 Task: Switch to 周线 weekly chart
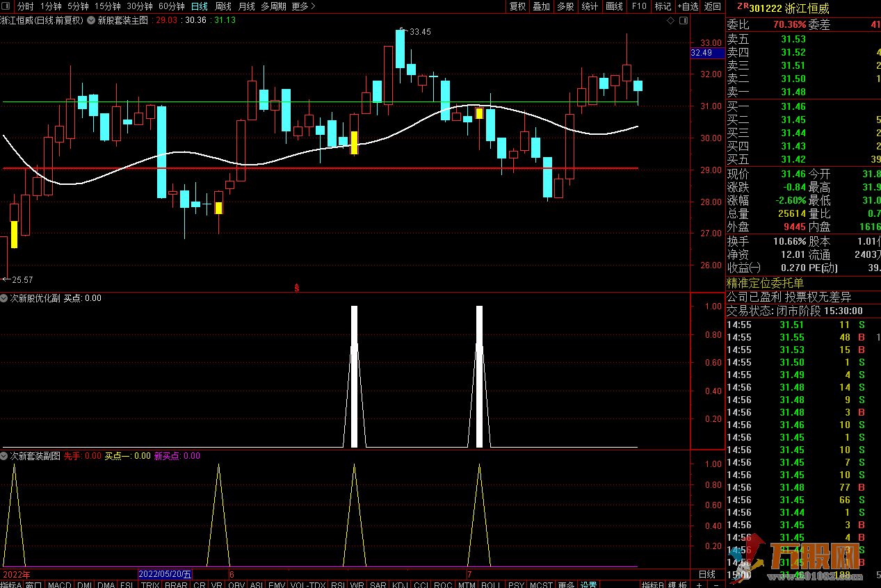[x=223, y=6]
